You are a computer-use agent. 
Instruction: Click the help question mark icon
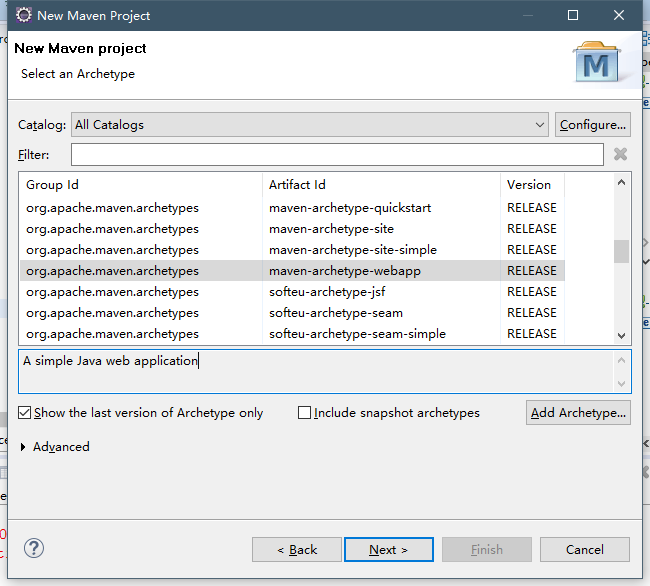click(34, 549)
